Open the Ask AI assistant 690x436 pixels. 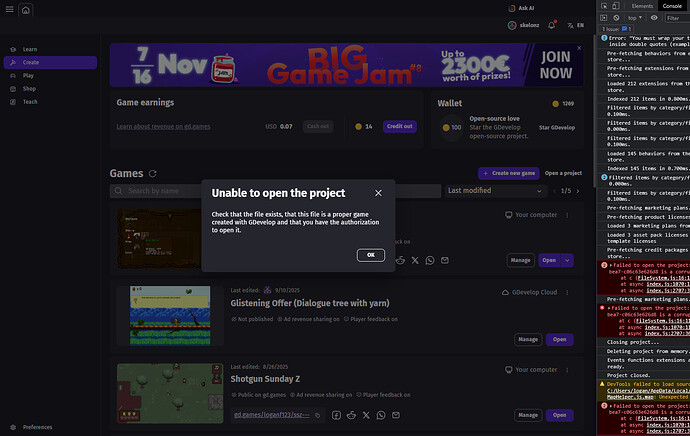coord(521,8)
